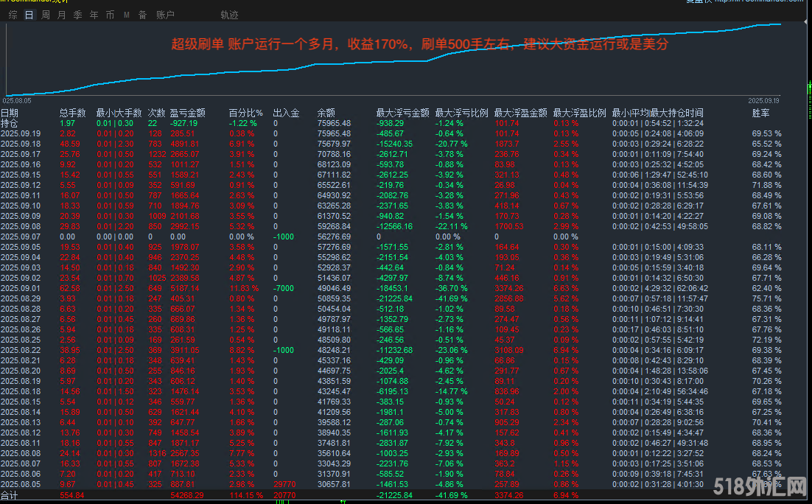This screenshot has height=504, width=812.
Task: Select the M tab
Action: coord(126,15)
